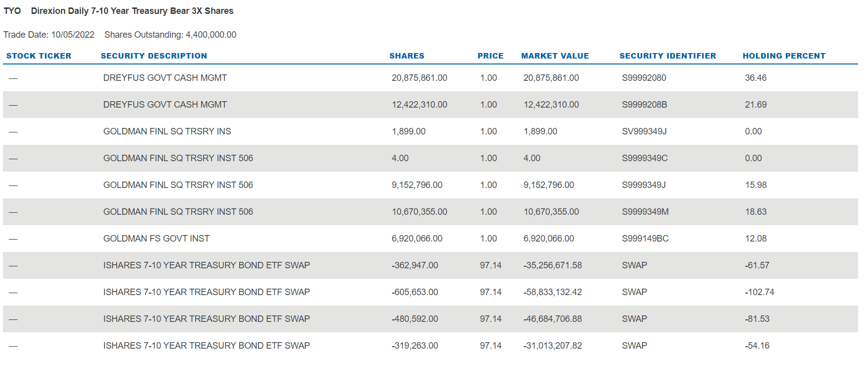Click ISHARES swap description in the -61.57 row

[207, 265]
